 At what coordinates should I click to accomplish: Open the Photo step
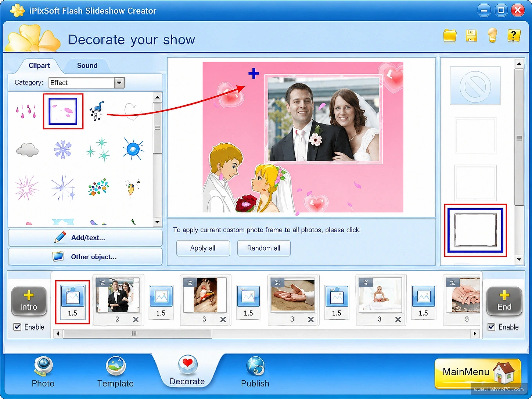[43, 372]
